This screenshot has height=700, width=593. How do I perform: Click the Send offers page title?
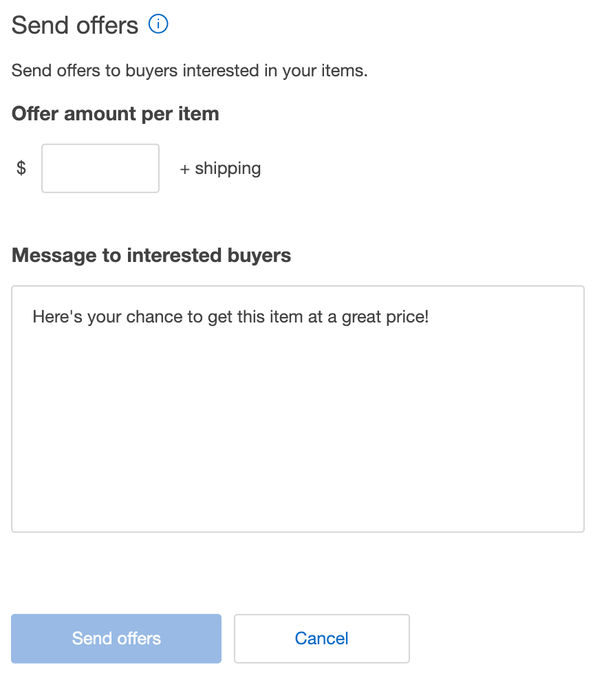74,25
